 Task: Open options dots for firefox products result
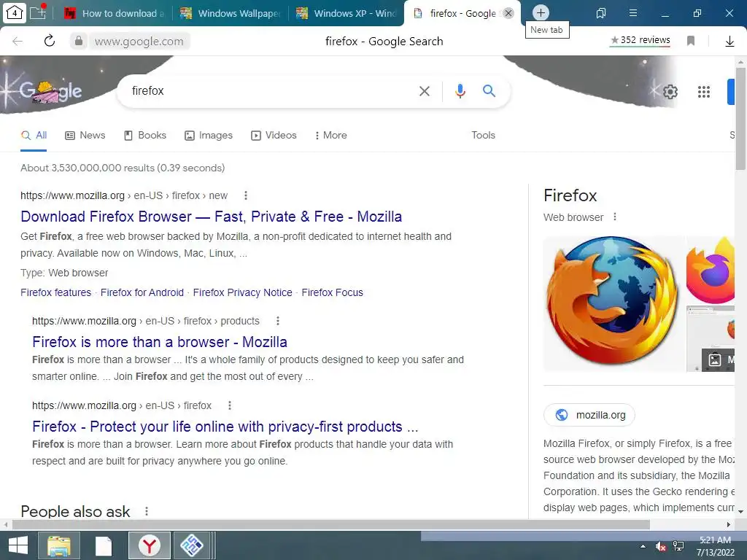278,321
